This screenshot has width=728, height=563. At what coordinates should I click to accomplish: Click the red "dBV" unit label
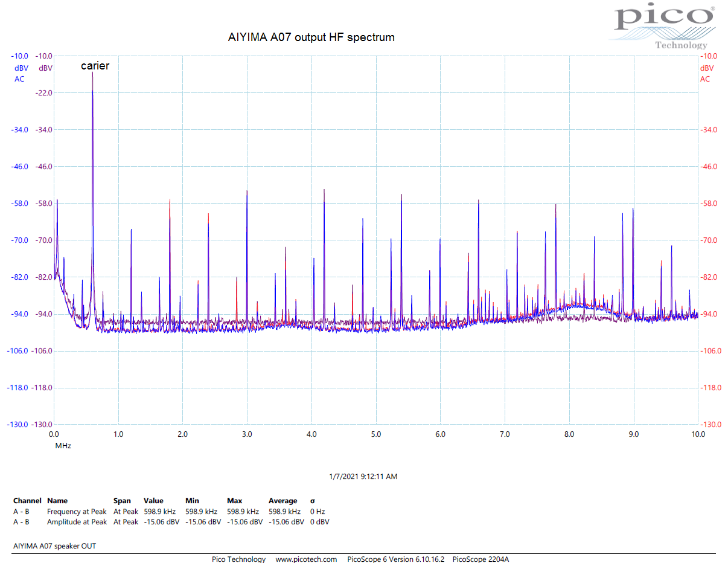click(x=707, y=68)
